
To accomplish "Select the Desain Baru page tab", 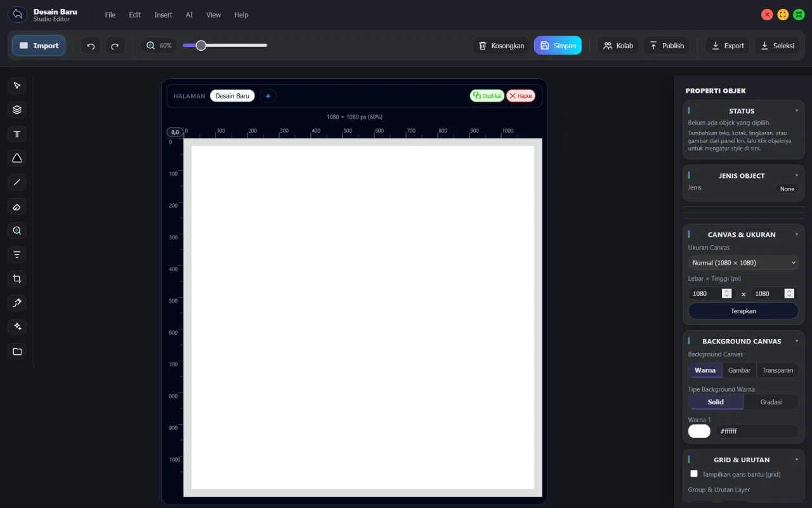I will 232,96.
